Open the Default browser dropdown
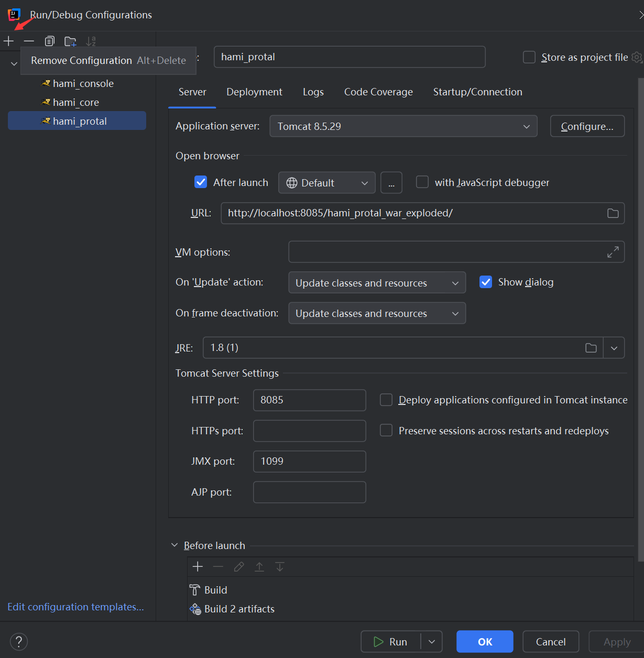Viewport: 644px width, 658px height. tap(327, 183)
